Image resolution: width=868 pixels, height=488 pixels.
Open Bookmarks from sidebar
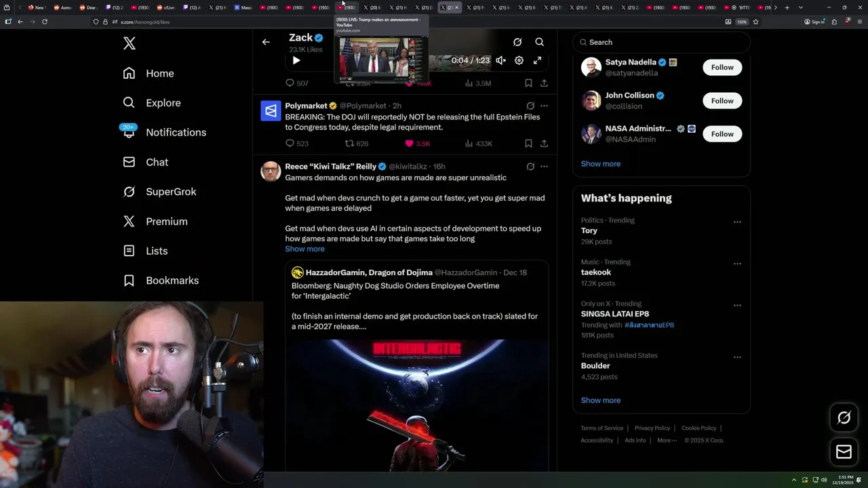tap(161, 281)
